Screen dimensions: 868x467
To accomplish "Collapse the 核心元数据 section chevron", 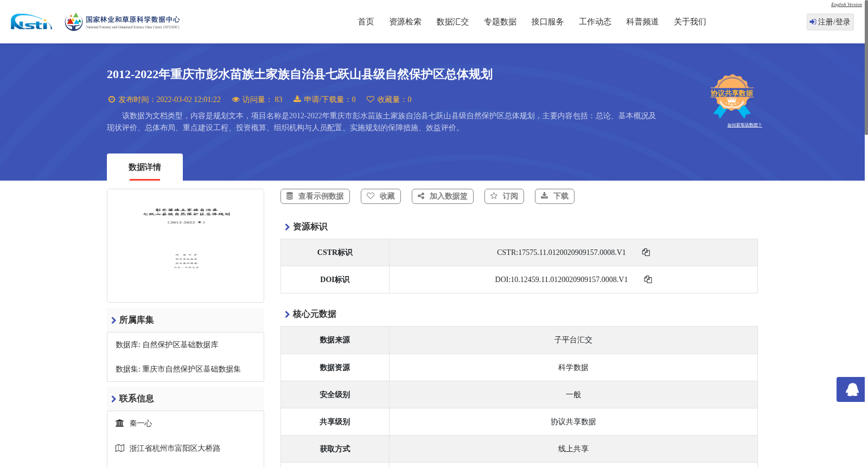I will pos(287,314).
